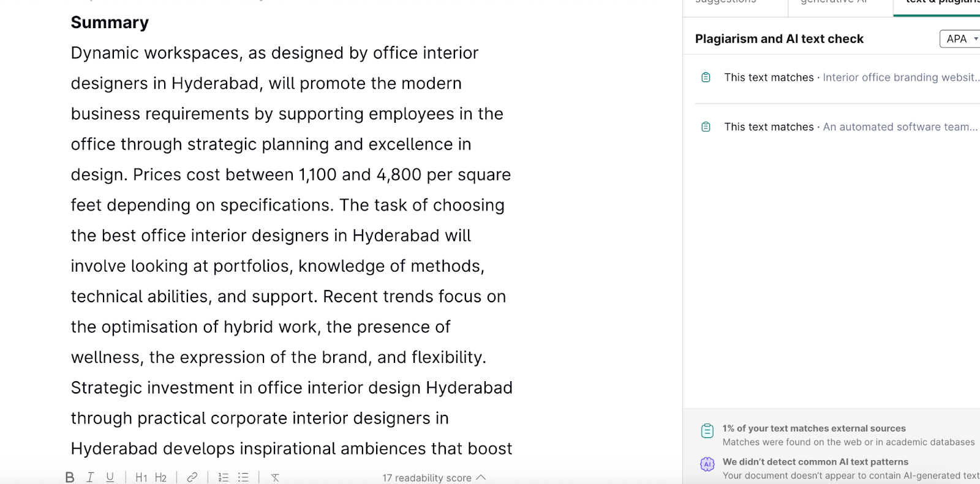This screenshot has height=484, width=980.
Task: Set Heading 1 style via the H1 icon
Action: (141, 477)
